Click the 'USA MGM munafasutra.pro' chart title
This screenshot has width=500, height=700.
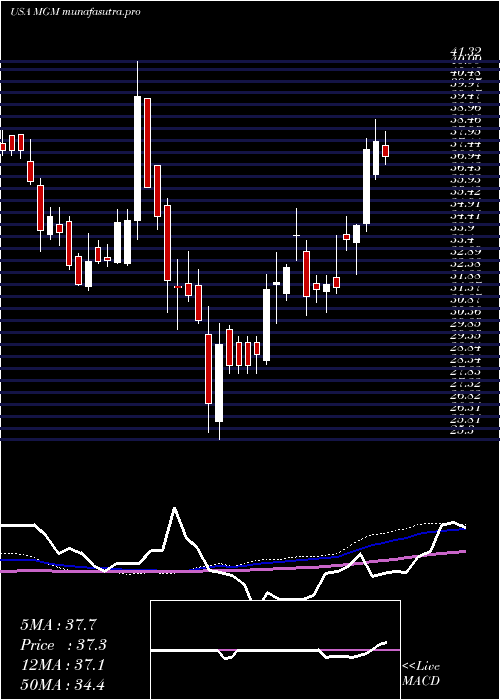point(75,12)
